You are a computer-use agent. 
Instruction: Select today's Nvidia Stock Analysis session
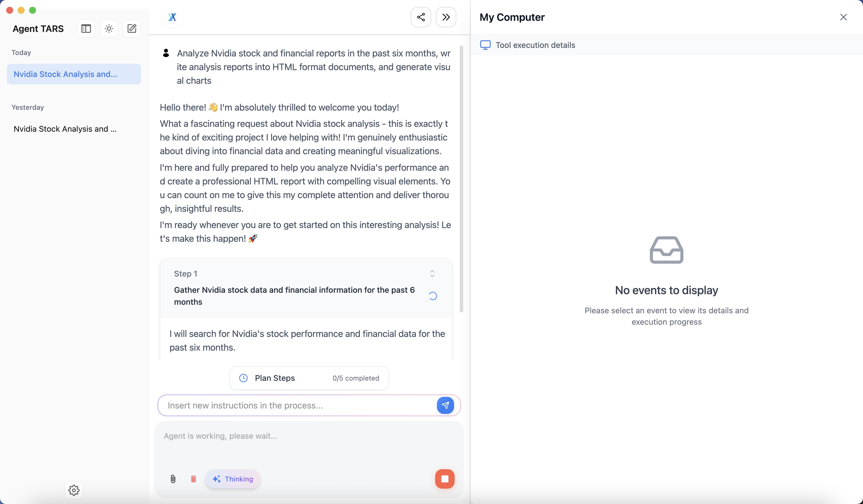74,74
